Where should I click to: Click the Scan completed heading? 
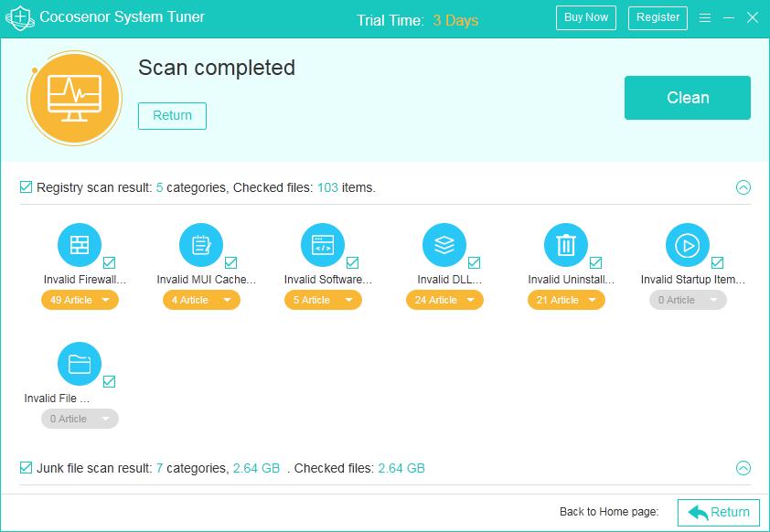217,68
